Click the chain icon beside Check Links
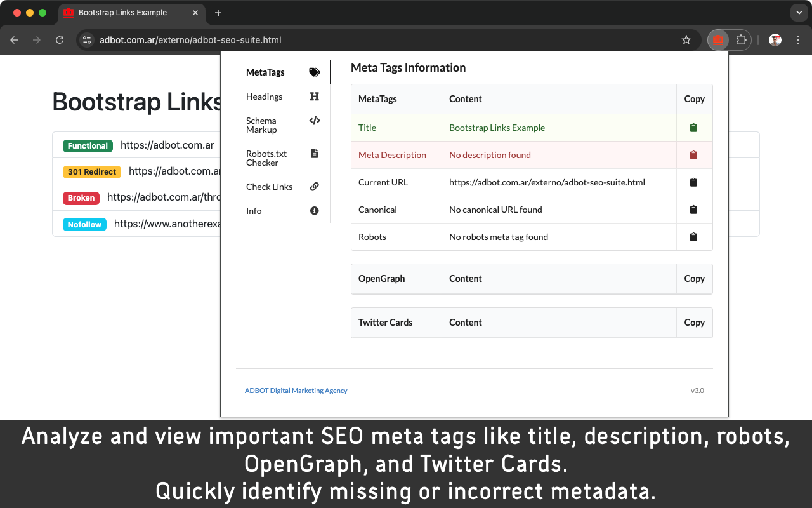 pyautogui.click(x=315, y=187)
